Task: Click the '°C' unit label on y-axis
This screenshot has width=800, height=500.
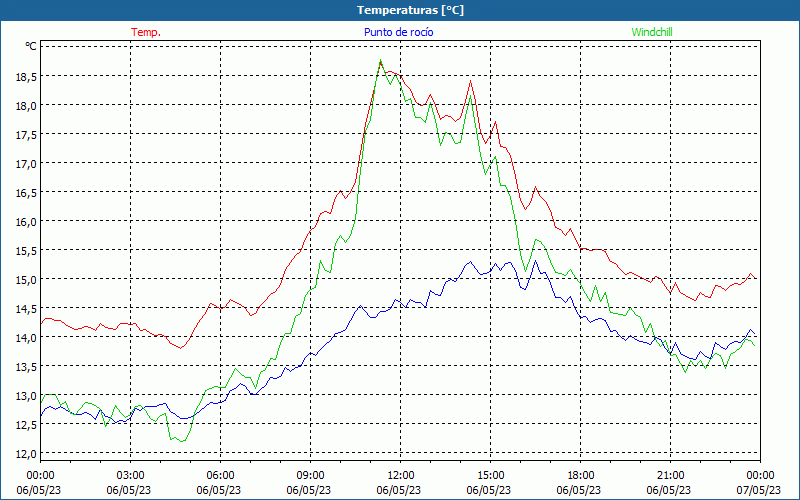Action: [x=31, y=46]
